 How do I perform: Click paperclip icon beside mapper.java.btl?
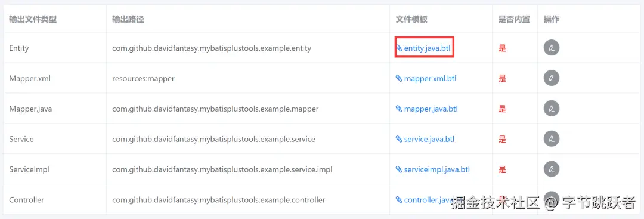tap(399, 109)
